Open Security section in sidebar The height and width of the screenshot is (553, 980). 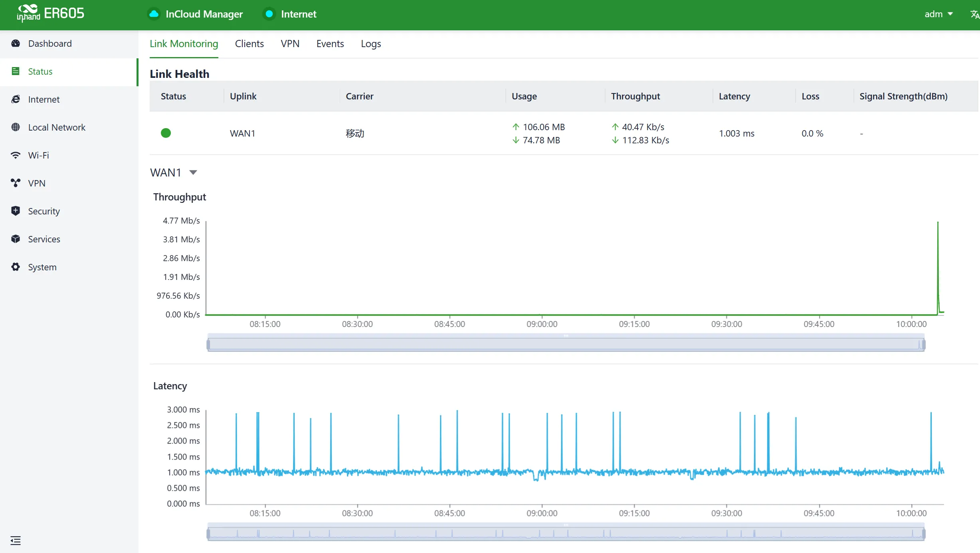tap(69, 211)
